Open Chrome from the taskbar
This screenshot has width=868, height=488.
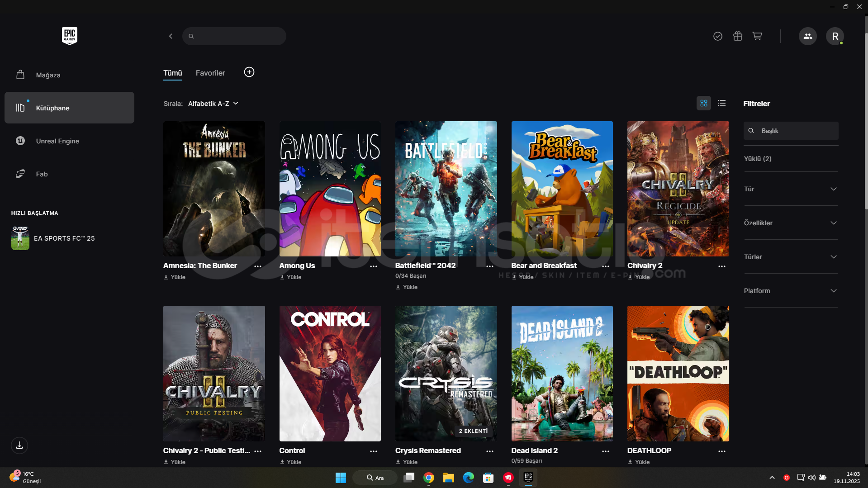(428, 478)
